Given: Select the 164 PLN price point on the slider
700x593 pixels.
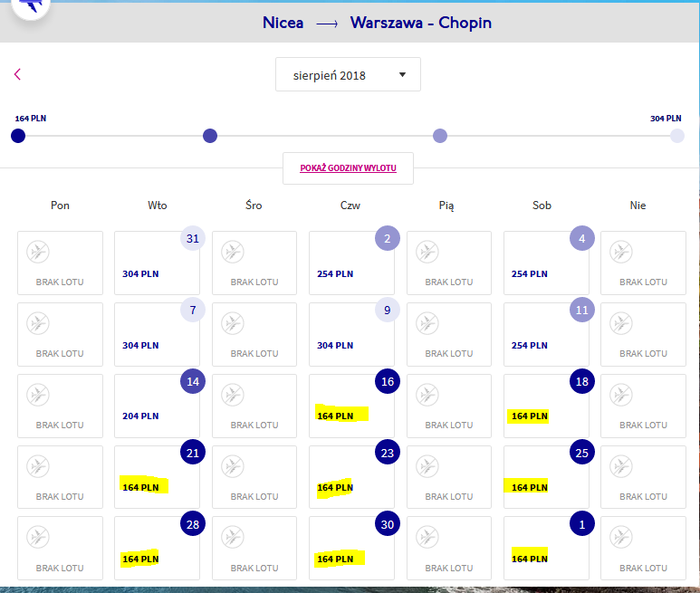Looking at the screenshot, I should (x=18, y=136).
